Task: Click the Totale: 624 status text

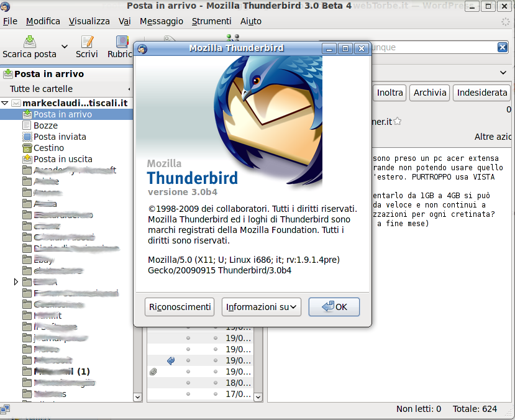Action: pos(475,409)
